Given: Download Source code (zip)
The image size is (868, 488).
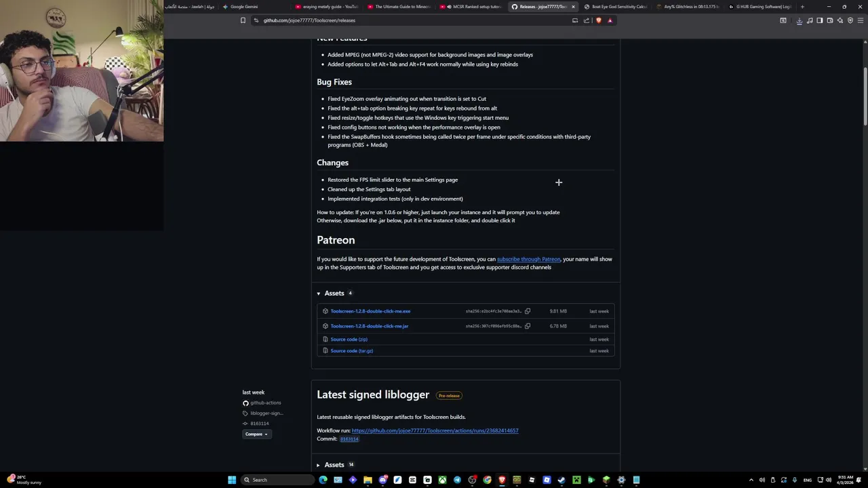Looking at the screenshot, I should point(349,340).
